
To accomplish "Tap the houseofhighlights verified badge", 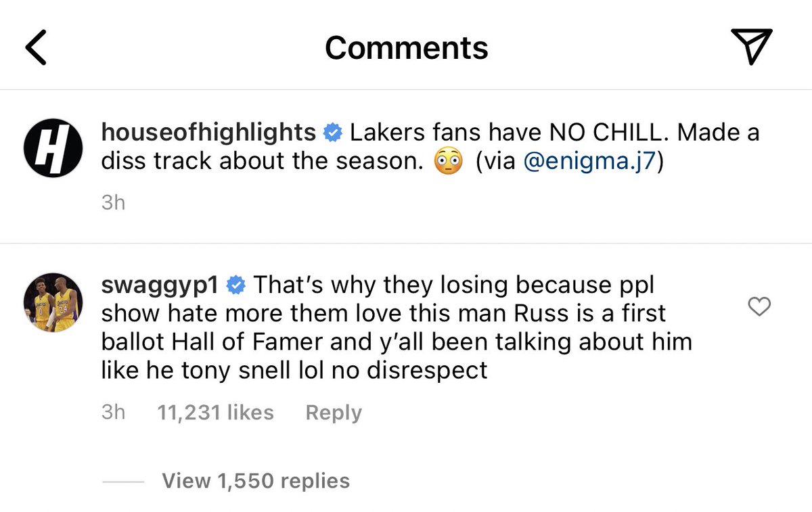I will tap(332, 133).
